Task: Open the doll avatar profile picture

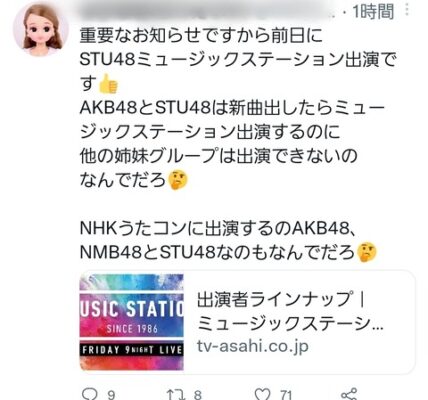Action: pyautogui.click(x=41, y=28)
